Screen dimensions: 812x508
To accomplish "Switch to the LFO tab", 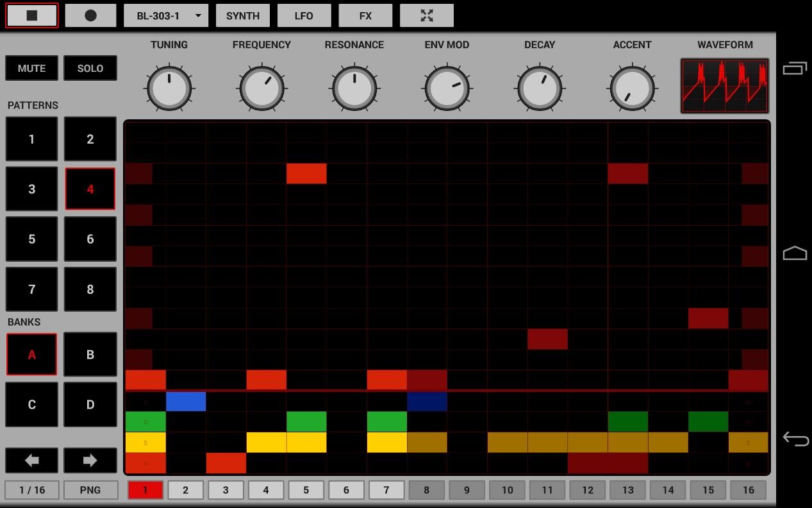I will (x=304, y=16).
